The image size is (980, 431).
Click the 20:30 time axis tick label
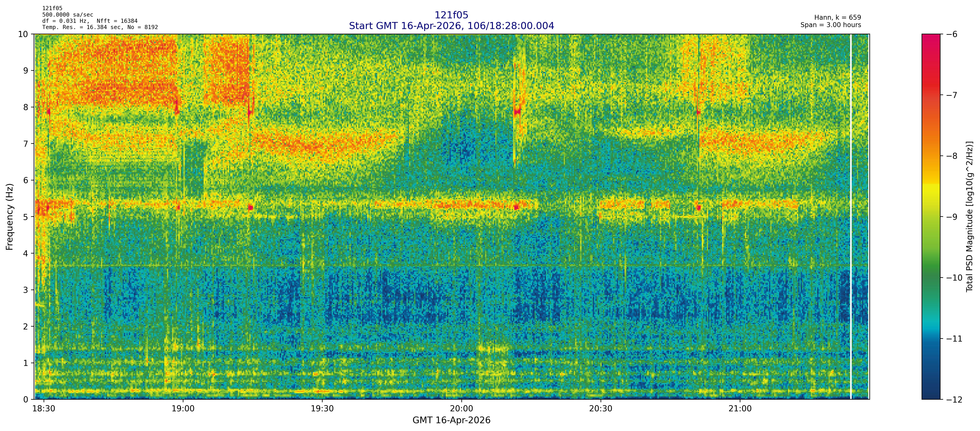point(601,409)
